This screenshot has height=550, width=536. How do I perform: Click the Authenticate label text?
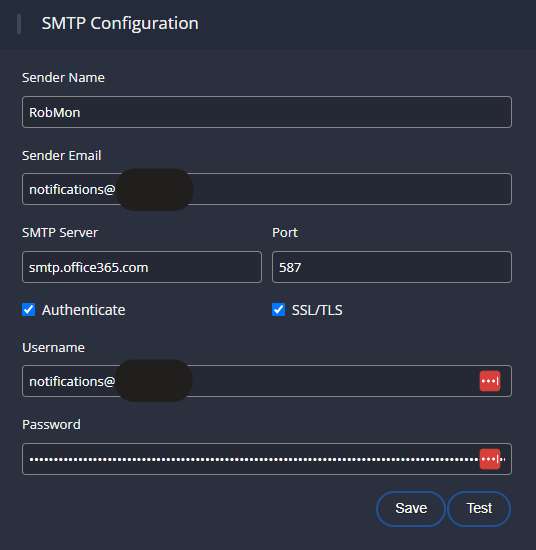coord(83,310)
